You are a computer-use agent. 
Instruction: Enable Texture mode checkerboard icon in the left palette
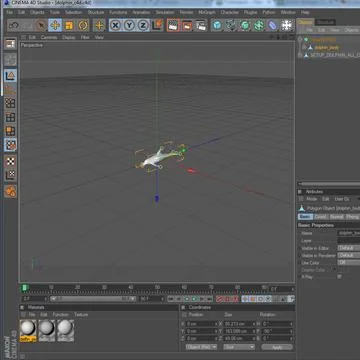coord(10,161)
